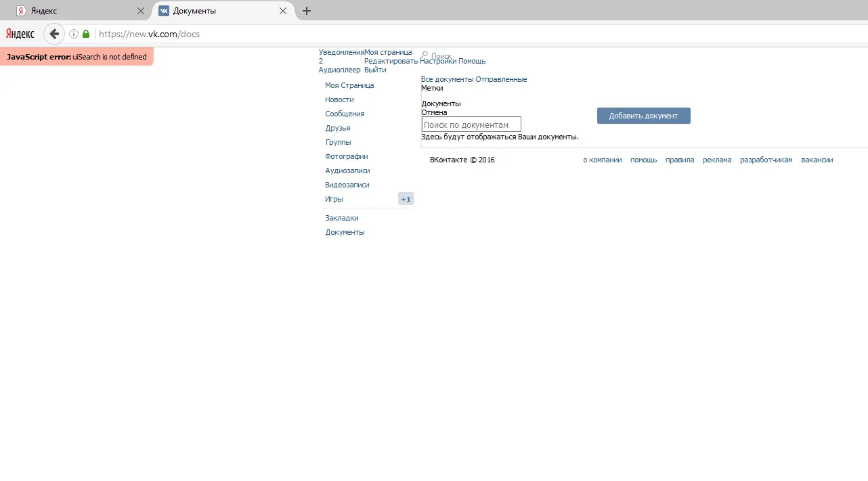Open Группы in the left menu

[x=338, y=142]
